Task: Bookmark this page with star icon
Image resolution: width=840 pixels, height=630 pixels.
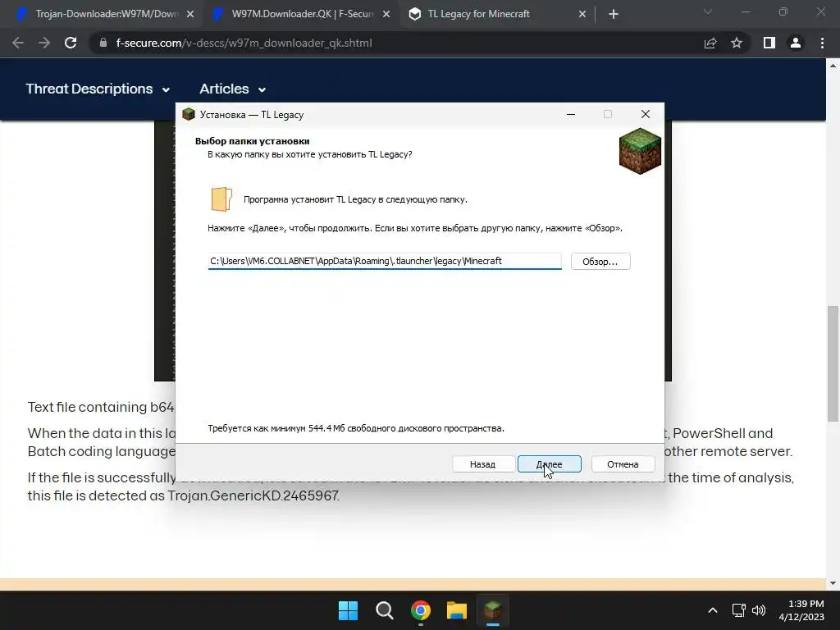Action: (737, 43)
